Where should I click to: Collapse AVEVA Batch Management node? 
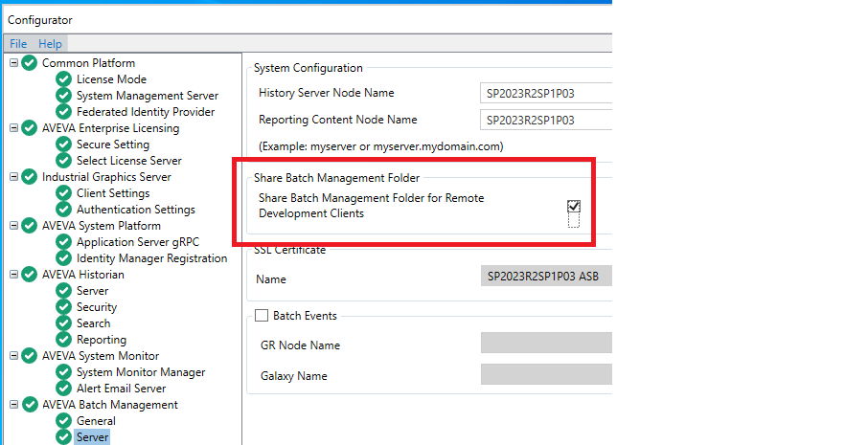point(13,404)
